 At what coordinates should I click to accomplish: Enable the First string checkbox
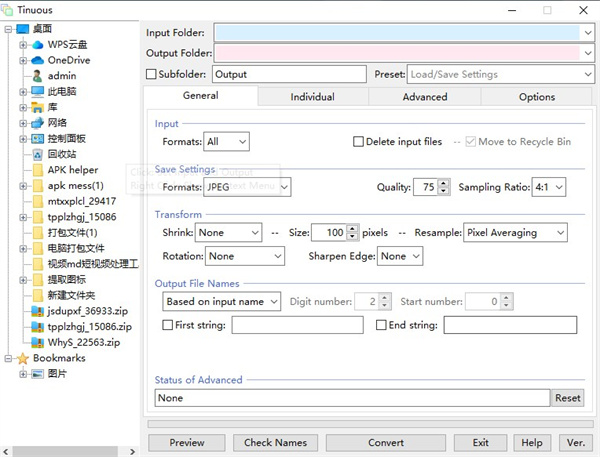(x=168, y=325)
